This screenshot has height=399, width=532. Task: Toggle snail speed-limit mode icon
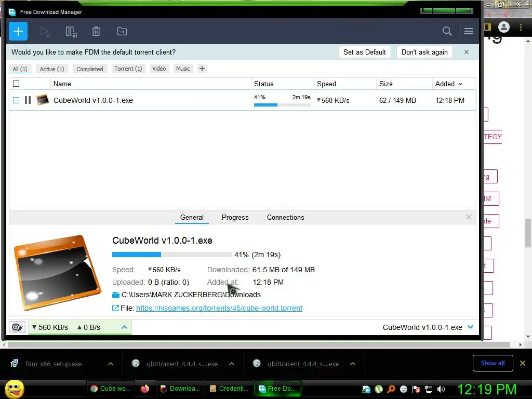(17, 327)
